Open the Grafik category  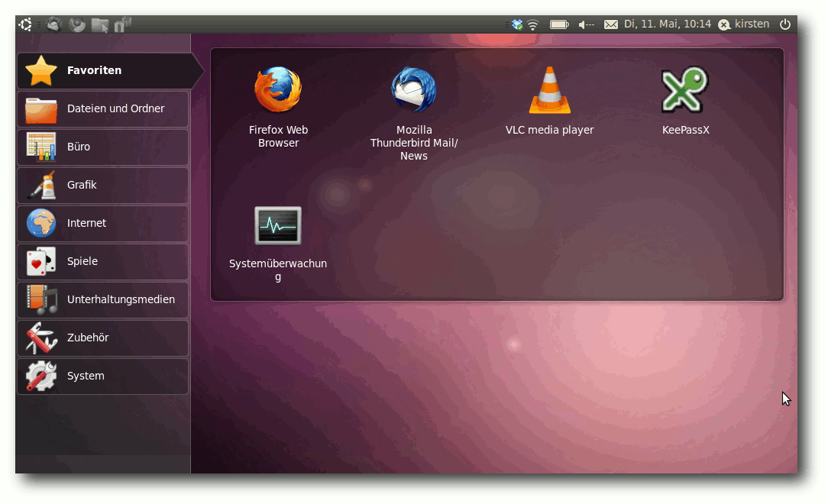point(103,186)
